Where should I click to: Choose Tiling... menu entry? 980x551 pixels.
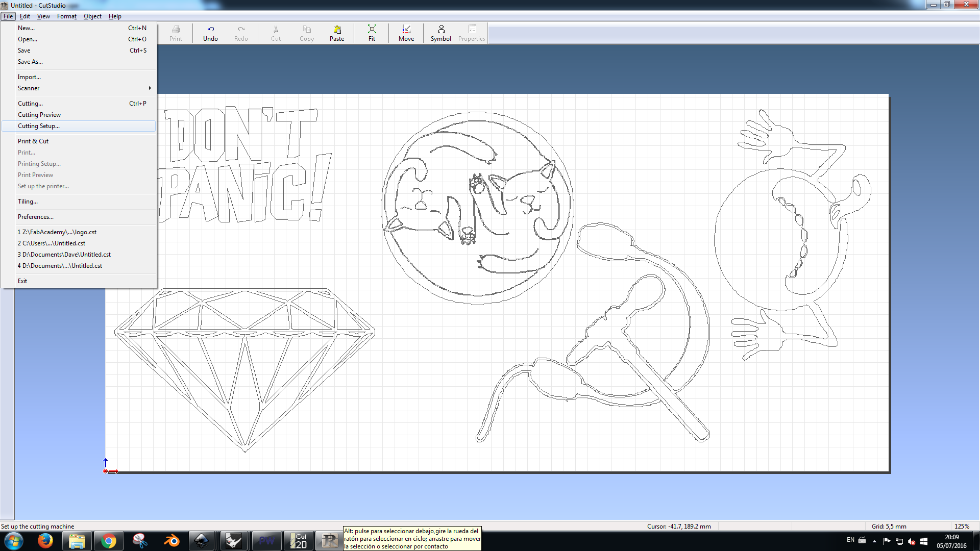click(x=79, y=202)
